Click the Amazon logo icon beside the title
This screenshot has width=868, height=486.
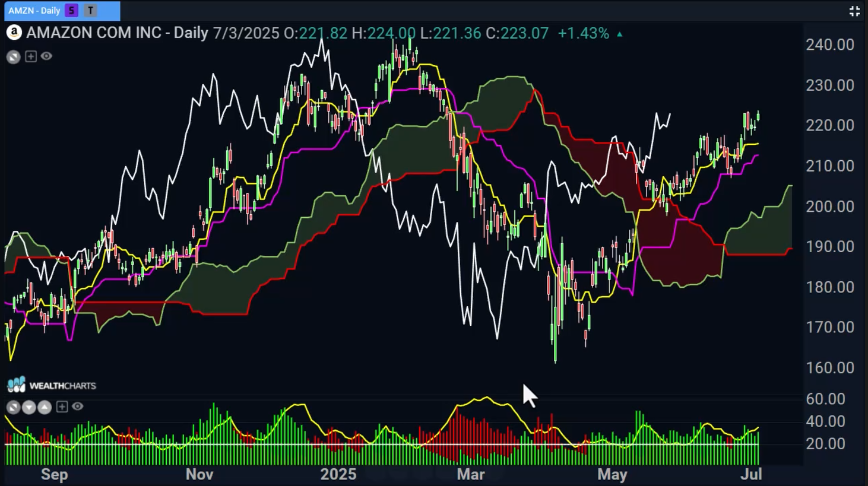click(x=14, y=33)
